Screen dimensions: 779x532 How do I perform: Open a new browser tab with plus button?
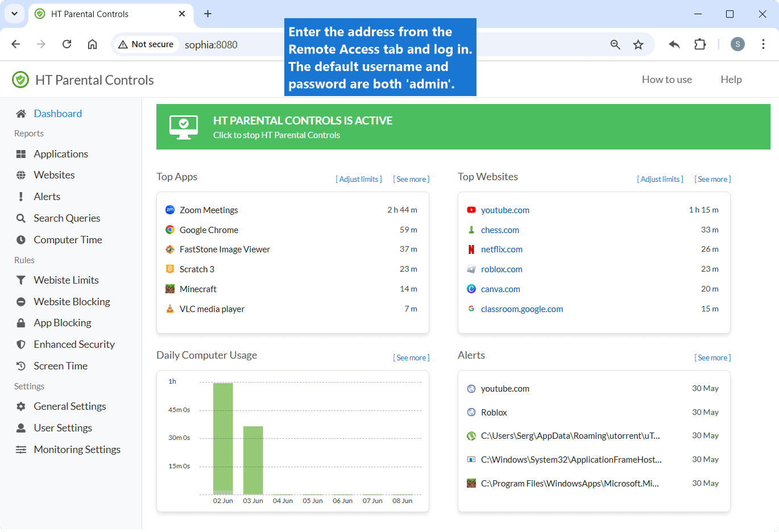click(208, 14)
